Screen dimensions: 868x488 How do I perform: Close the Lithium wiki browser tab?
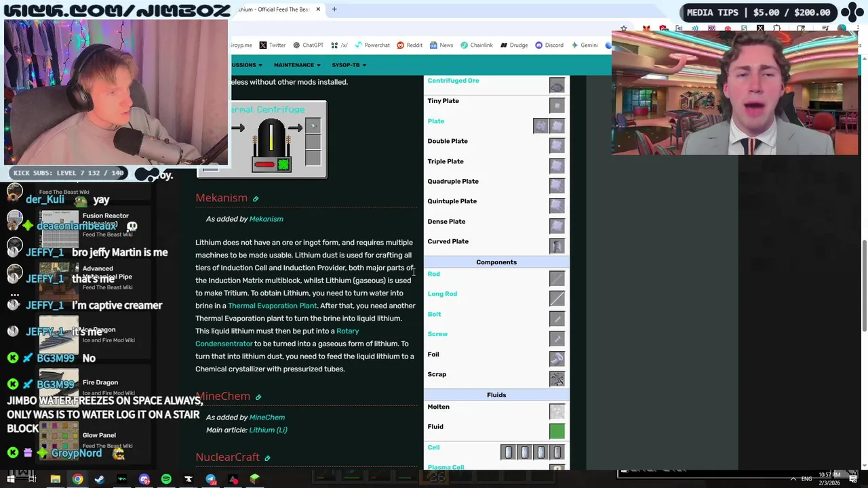(x=318, y=9)
